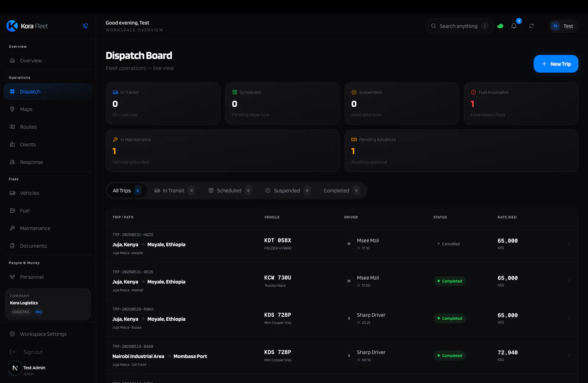The width and height of the screenshot is (588, 383).
Task: Click the Mombasa Port destination
Action: 190,357
